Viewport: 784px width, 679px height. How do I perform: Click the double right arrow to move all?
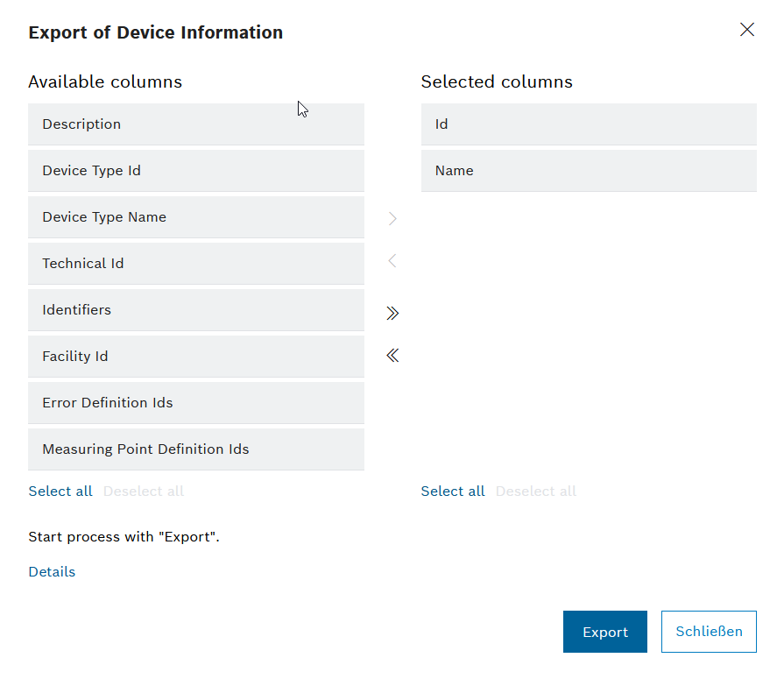(392, 312)
